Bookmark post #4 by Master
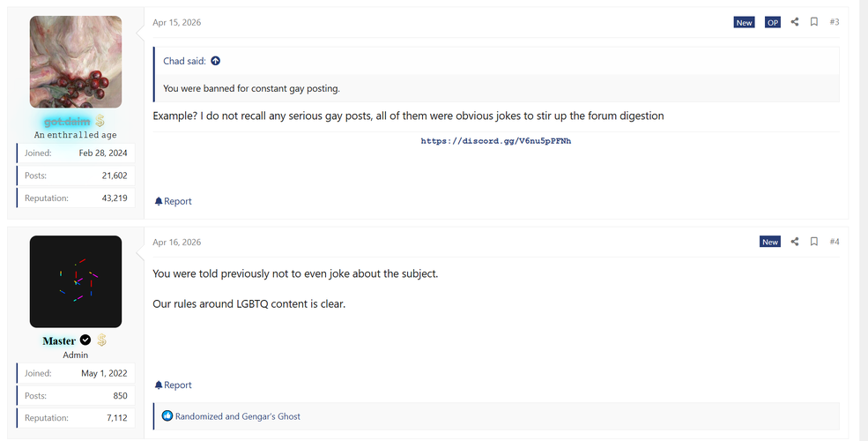 pyautogui.click(x=813, y=242)
